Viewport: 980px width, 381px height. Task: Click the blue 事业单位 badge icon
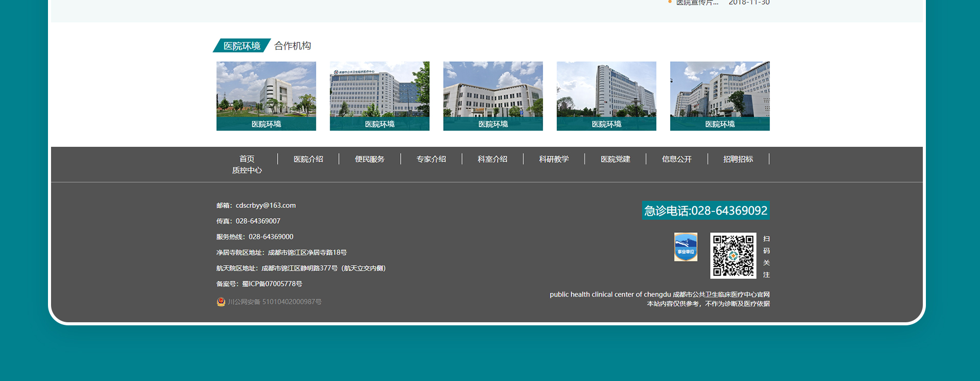pos(685,247)
